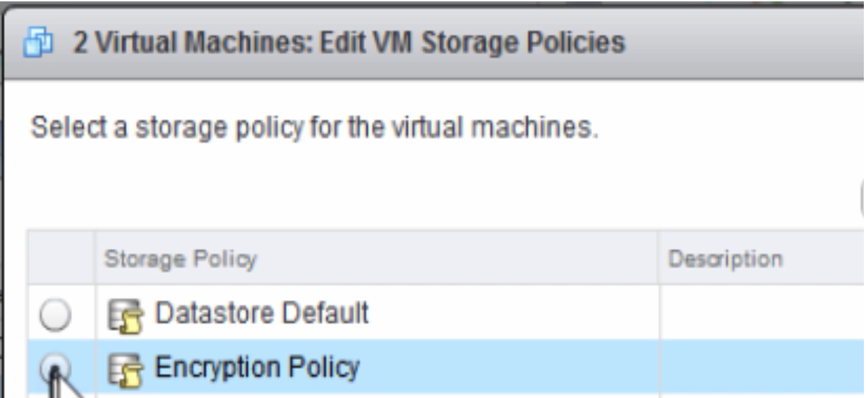Click the blank header above the radio buttons
This screenshot has width=868, height=398.
pyautogui.click(x=61, y=258)
